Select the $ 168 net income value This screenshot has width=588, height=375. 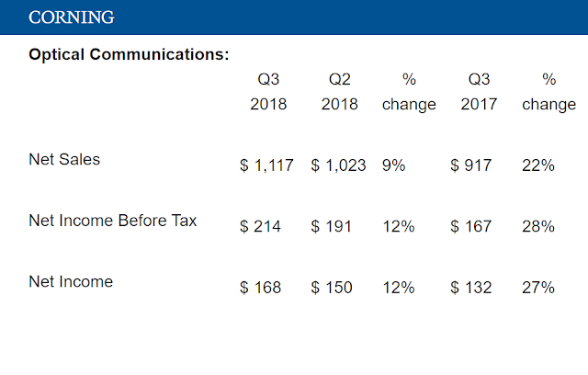click(260, 288)
